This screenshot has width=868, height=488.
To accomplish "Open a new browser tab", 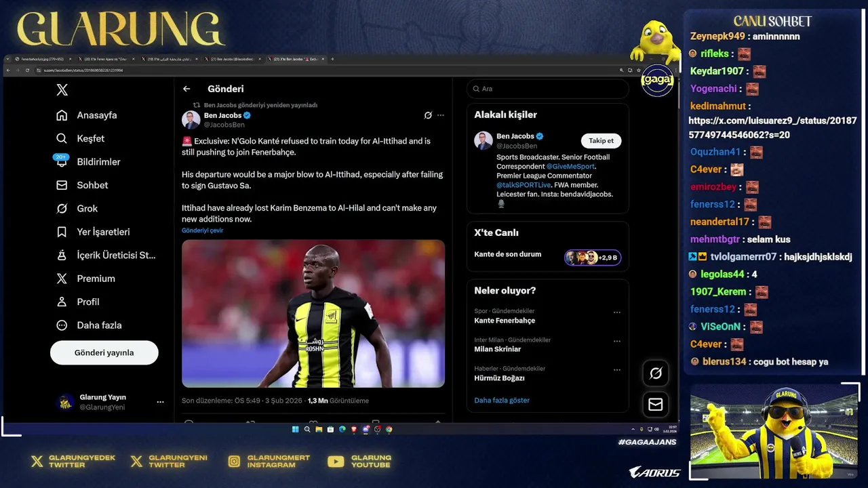I will tap(332, 59).
